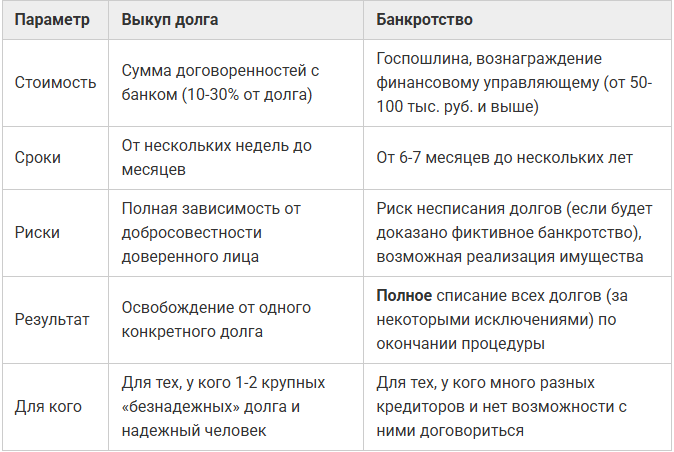Viewport: 674px width, 452px height.
Task: Click the cell 'Для тех, у кого 1-2 крупных'
Action: [x=236, y=407]
